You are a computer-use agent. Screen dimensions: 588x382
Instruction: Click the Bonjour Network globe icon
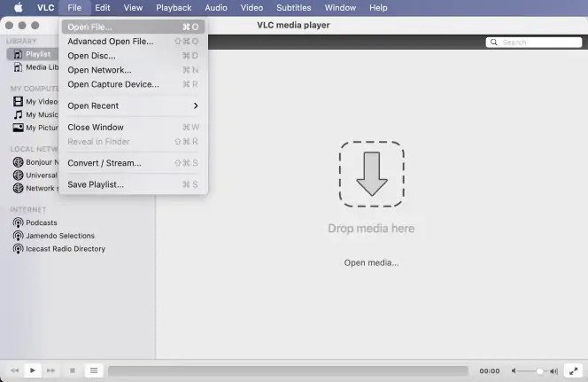[18, 162]
